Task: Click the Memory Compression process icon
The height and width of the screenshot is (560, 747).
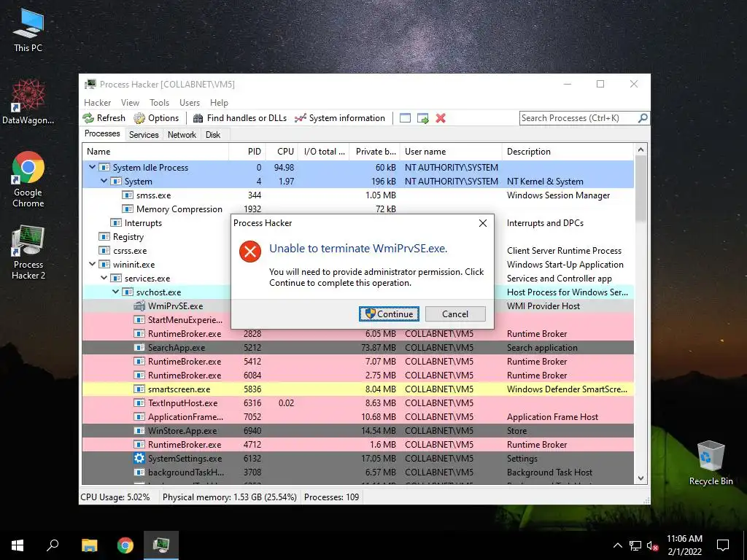Action: [x=127, y=209]
